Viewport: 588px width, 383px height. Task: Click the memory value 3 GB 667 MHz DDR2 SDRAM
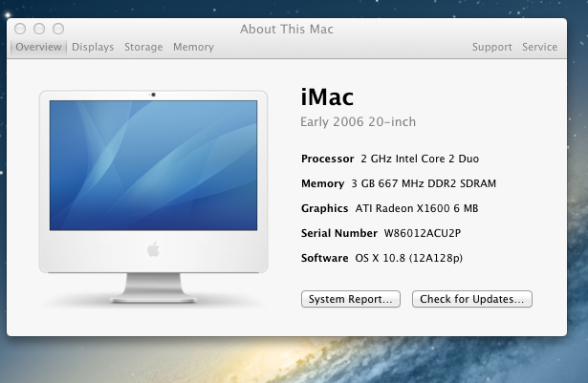tap(424, 183)
